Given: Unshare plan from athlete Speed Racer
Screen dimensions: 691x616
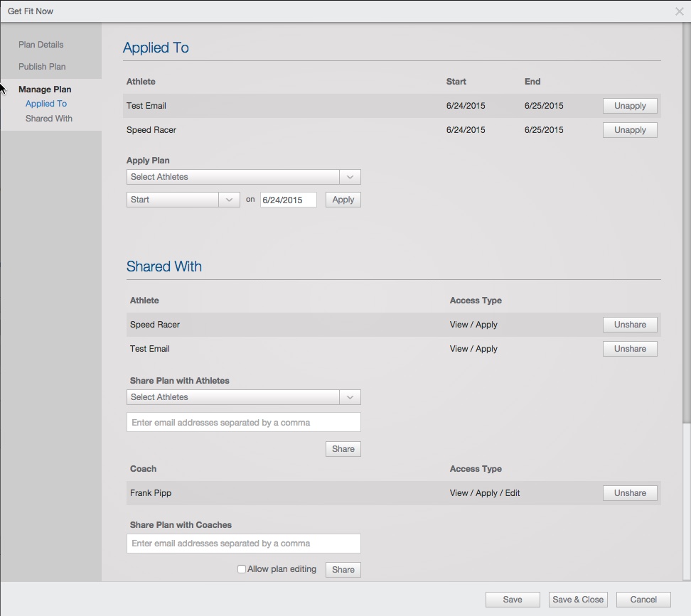Looking at the screenshot, I should pyautogui.click(x=630, y=325).
